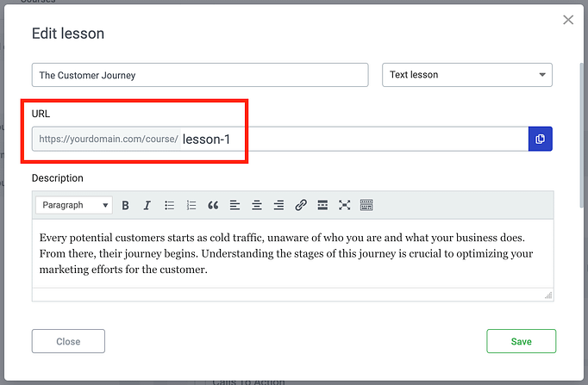This screenshot has height=385, width=588.
Task: Apply italic formatting in the editor toolbar
Action: [x=147, y=205]
